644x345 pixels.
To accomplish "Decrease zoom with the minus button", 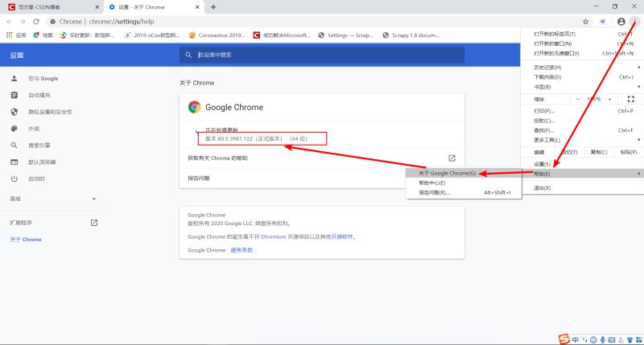I will coord(578,99).
